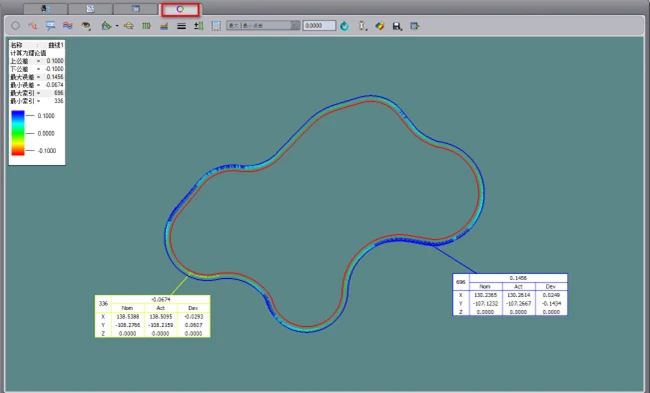Click the orange-blue chart icon
Viewport: 650px width, 393px height.
point(164,26)
